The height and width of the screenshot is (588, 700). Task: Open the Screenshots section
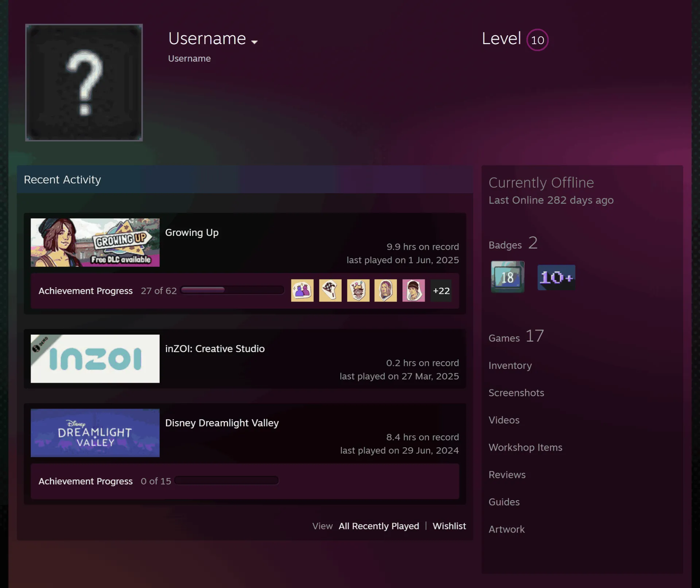(516, 393)
